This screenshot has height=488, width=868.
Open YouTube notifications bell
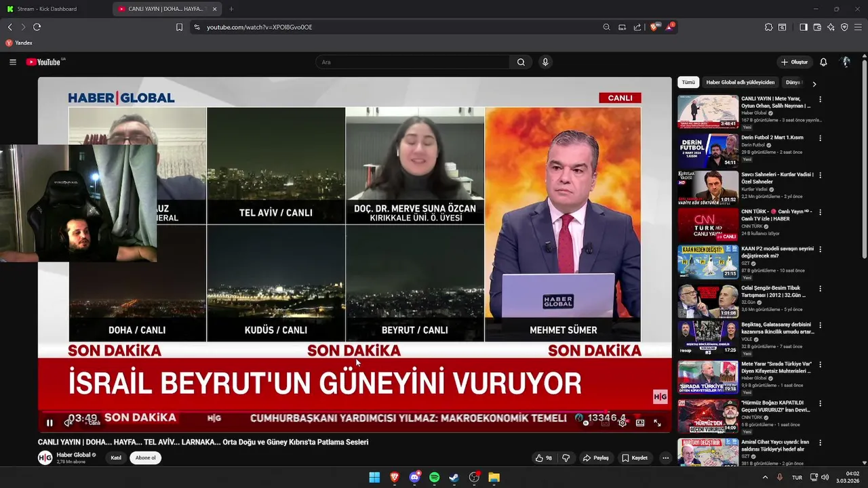coord(823,62)
